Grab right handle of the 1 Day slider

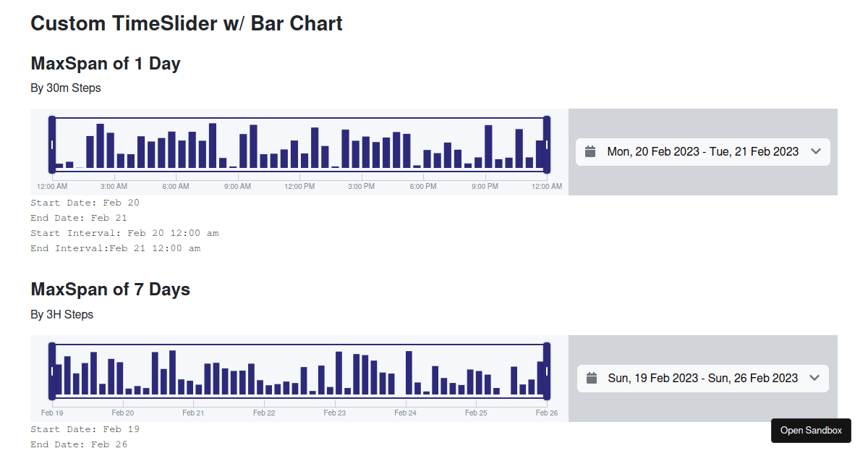click(x=547, y=145)
